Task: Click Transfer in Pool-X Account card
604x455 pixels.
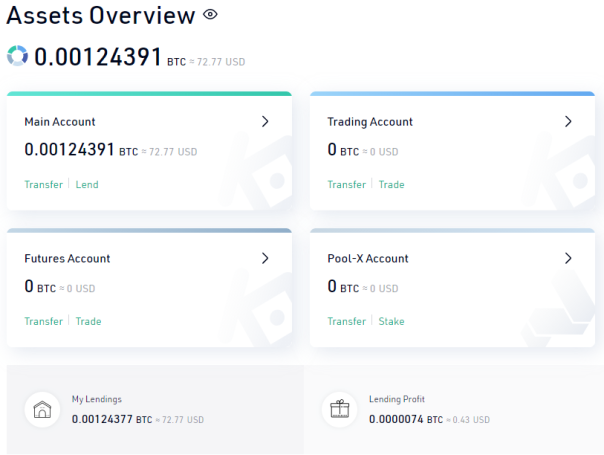Action: point(347,321)
